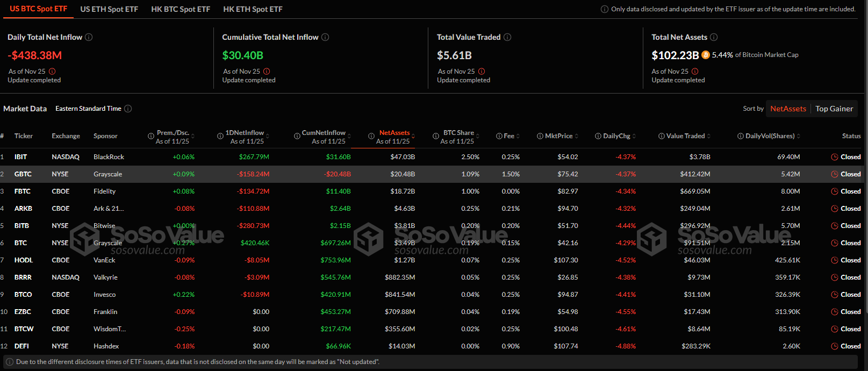The height and width of the screenshot is (371, 868).
Task: Click info icon beside Total Net Assets
Action: pyautogui.click(x=714, y=37)
